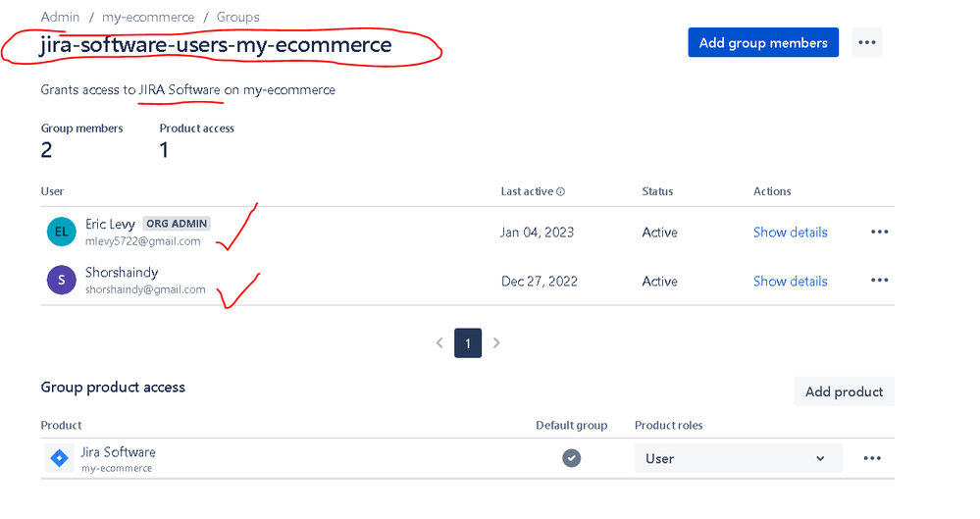Open the my-ecommerce breadcrumb link

(148, 17)
